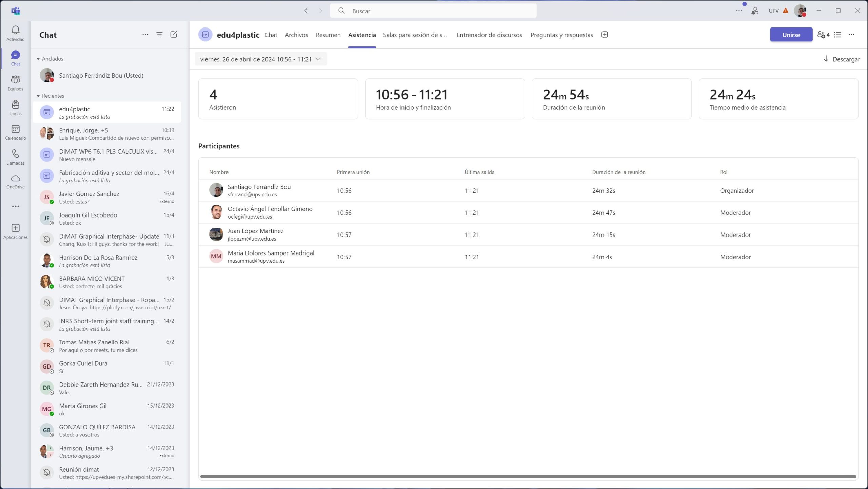This screenshot has width=868, height=489.
Task: Add a tab with plus icon
Action: click(604, 35)
